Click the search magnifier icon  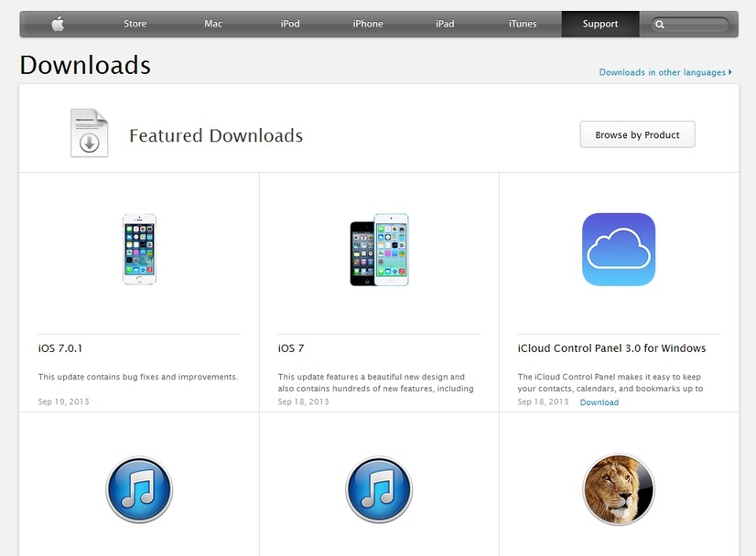coord(660,25)
